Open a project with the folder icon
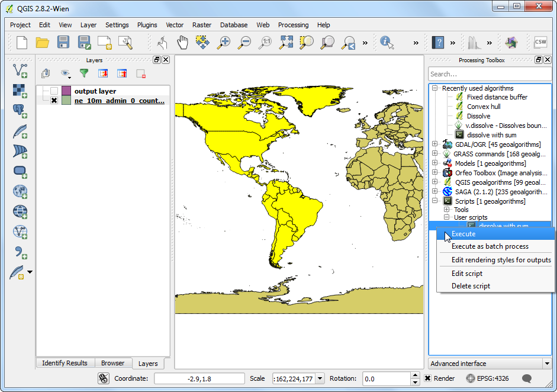 (x=42, y=43)
